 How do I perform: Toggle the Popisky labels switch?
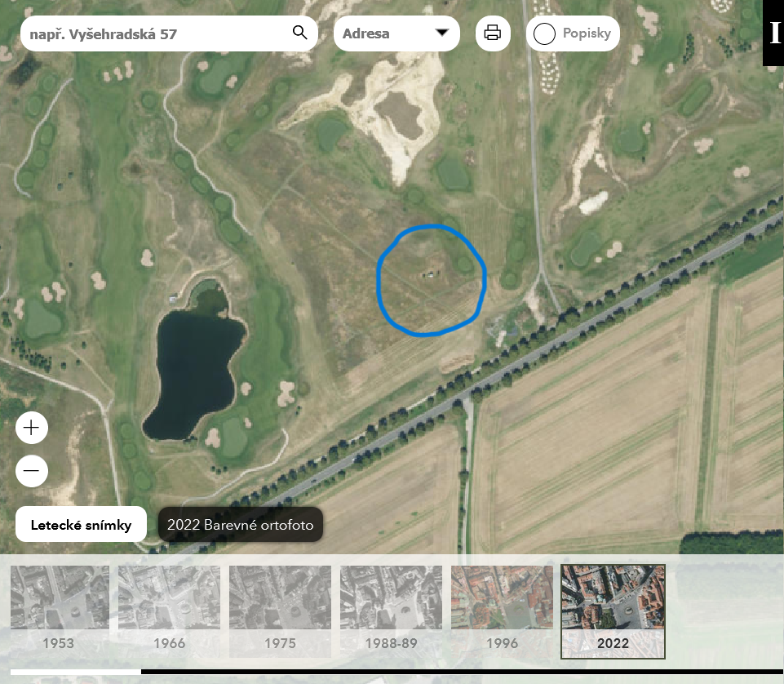tap(573, 33)
